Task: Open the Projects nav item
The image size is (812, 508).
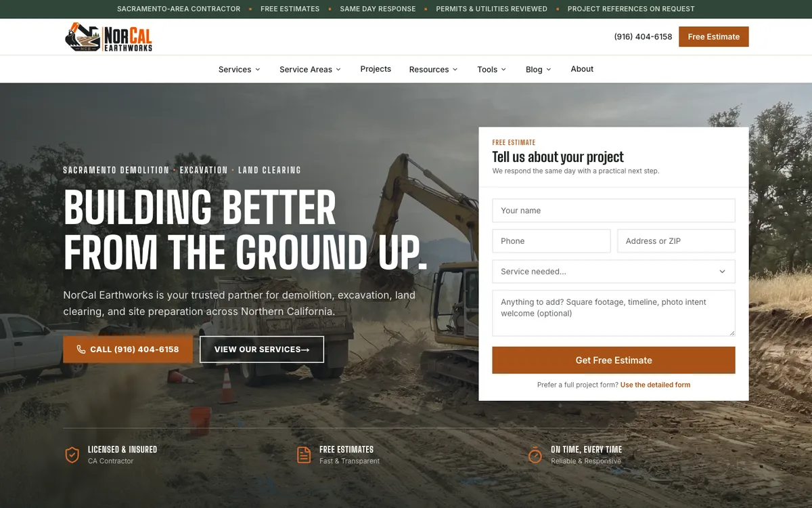Action: pos(376,69)
